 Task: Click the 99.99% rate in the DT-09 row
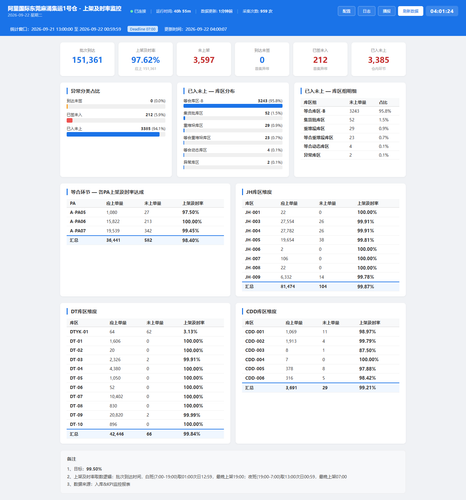point(192,415)
